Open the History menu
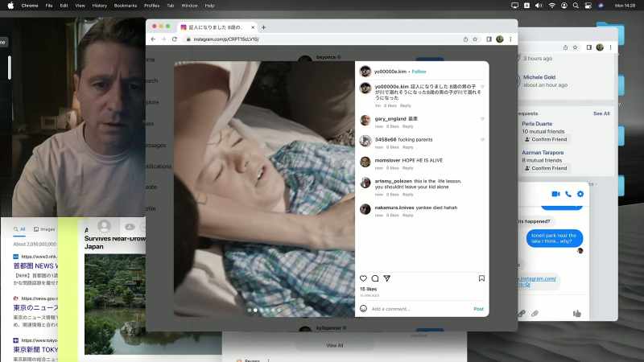The height and width of the screenshot is (362, 644). [x=99, y=6]
